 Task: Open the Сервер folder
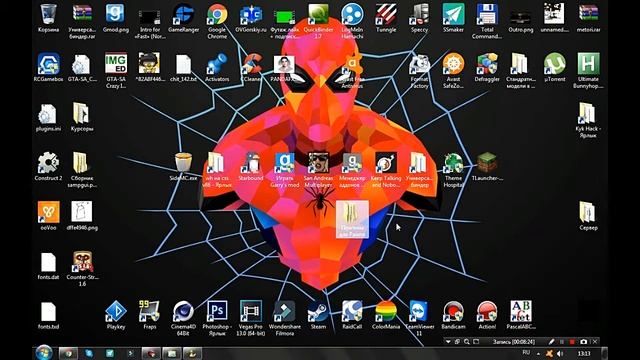[588, 216]
